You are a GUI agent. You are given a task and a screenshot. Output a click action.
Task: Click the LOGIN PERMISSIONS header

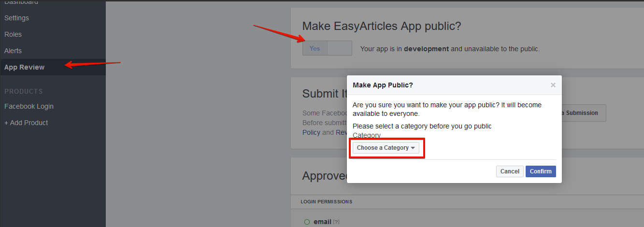coord(326,201)
